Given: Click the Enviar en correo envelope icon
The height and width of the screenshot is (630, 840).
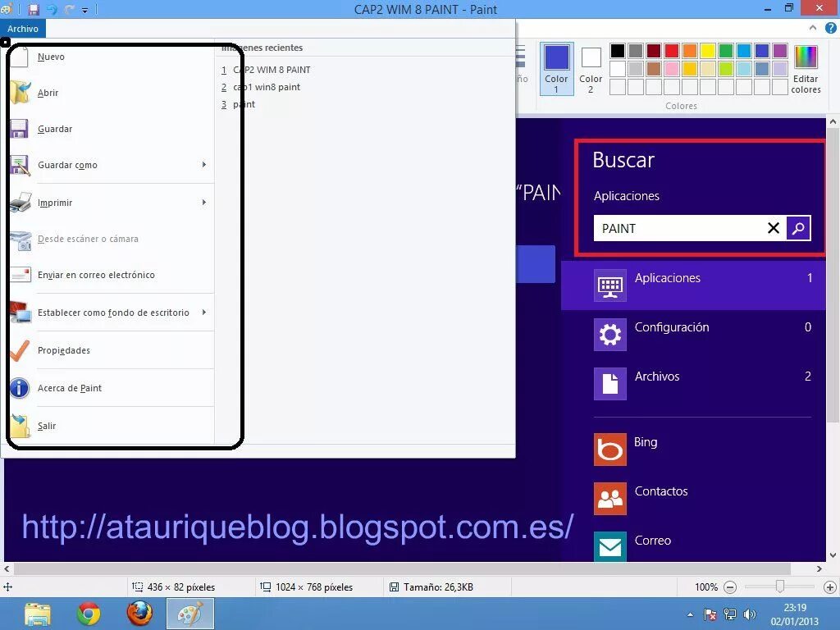Looking at the screenshot, I should 21,275.
